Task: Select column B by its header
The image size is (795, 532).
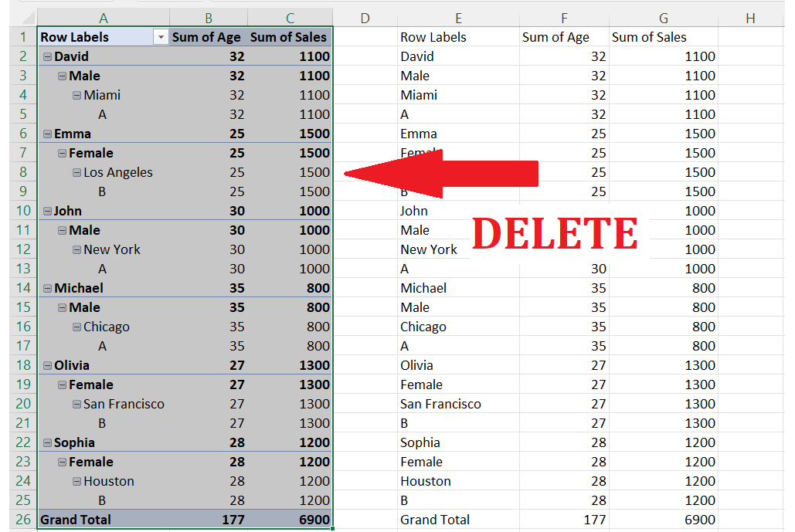Action: tap(209, 17)
